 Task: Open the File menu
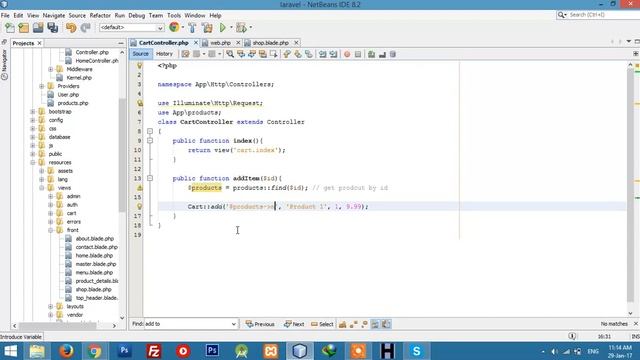coord(5,16)
